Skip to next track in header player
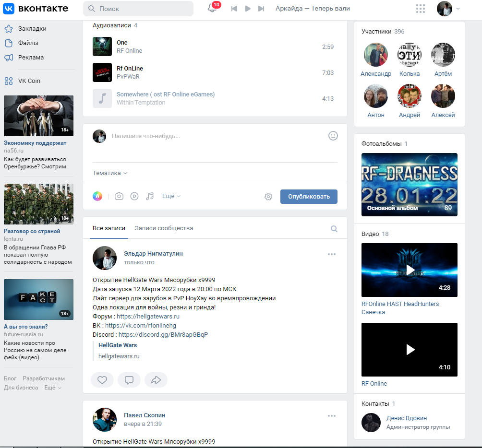The height and width of the screenshot is (448, 482). tap(261, 9)
